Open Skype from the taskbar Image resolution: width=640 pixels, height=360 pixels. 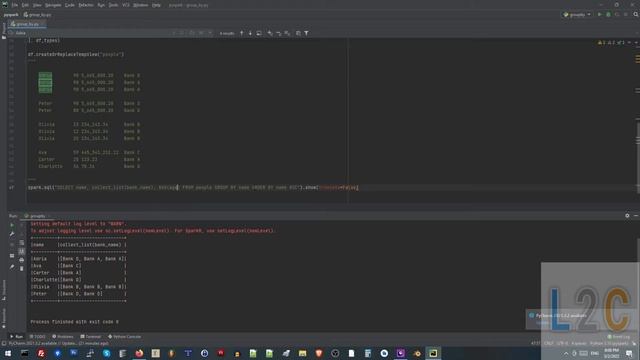(107, 353)
